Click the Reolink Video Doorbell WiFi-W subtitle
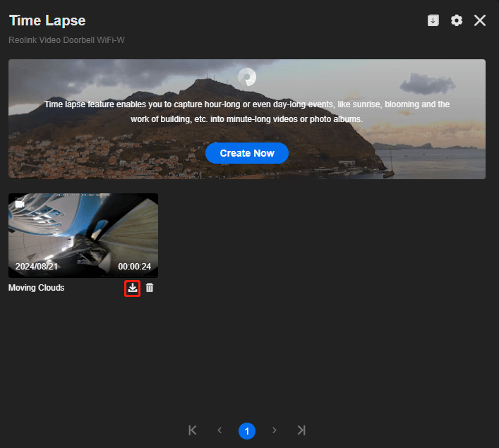Viewport: 499px width, 448px height. pyautogui.click(x=66, y=40)
